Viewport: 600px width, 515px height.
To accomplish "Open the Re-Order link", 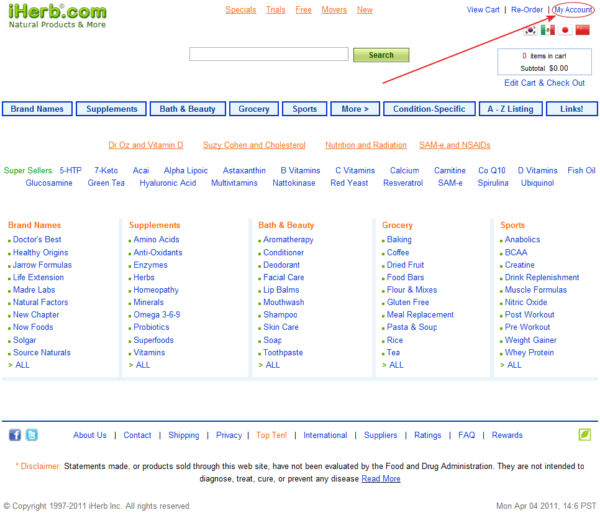I will (x=527, y=10).
